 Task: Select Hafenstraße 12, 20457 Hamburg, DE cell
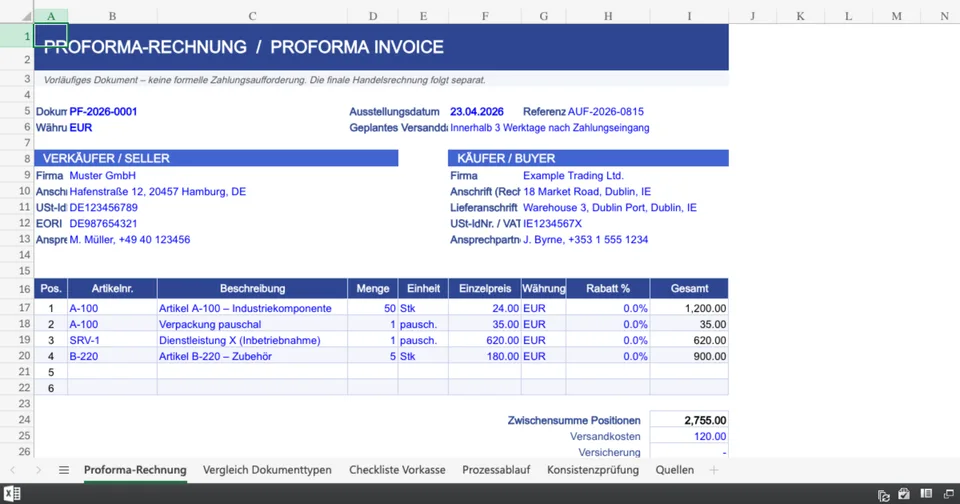coord(157,191)
